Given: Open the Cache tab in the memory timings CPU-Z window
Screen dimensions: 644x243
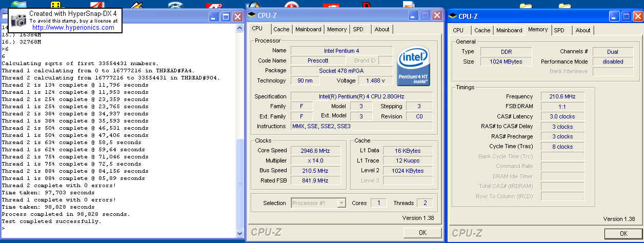Looking at the screenshot, I should tap(482, 30).
